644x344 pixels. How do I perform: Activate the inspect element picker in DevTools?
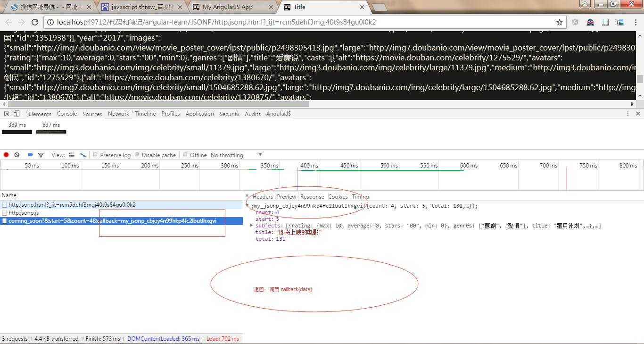(x=7, y=114)
